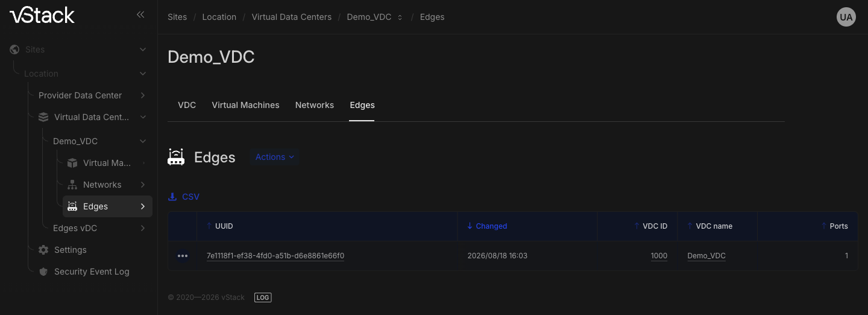
Task: Expand the Edges vDC sidebar chevron
Action: [143, 228]
